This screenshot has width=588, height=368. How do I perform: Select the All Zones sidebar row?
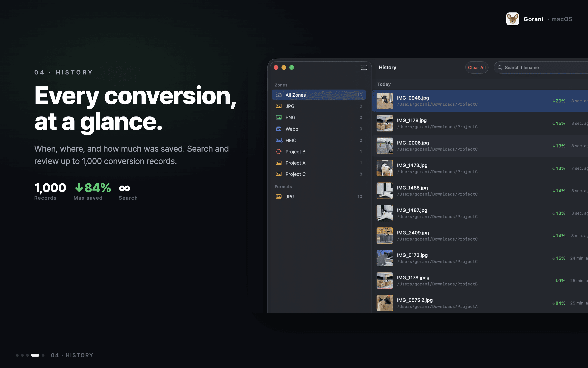(x=318, y=95)
